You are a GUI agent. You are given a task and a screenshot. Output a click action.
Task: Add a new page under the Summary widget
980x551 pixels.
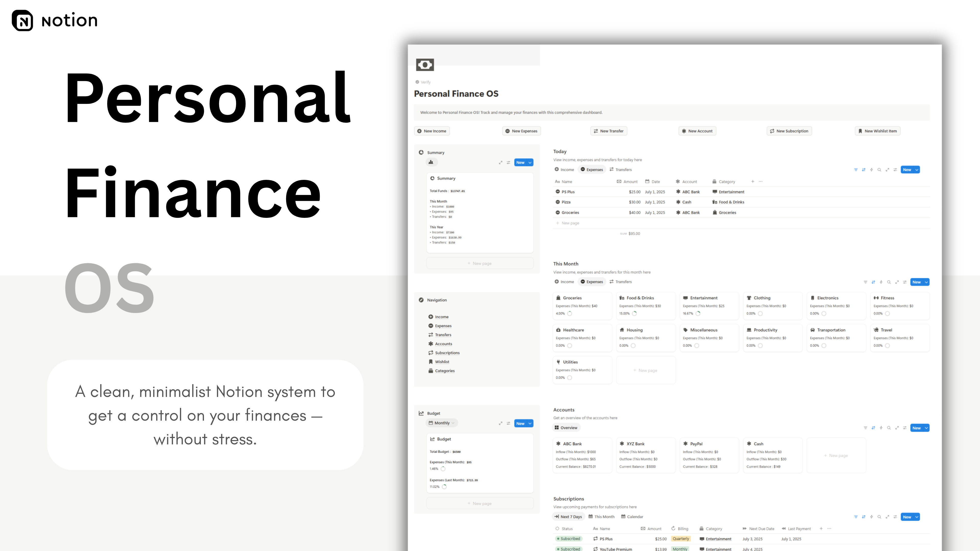[480, 263]
